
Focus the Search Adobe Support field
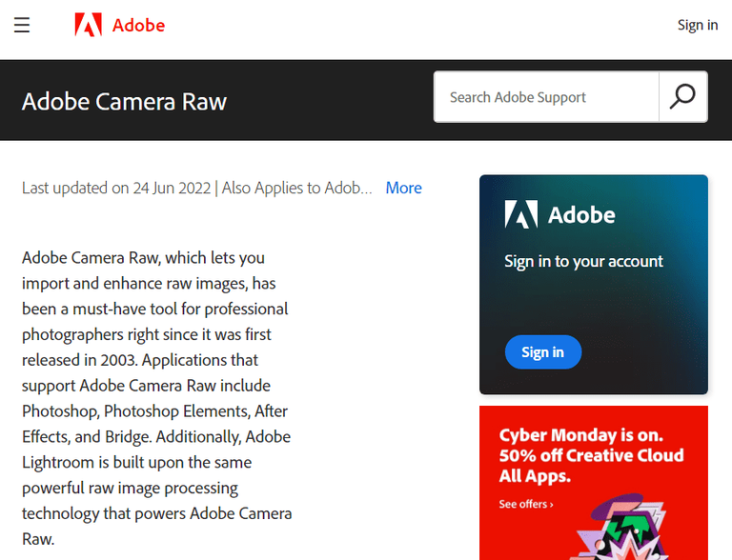click(546, 97)
